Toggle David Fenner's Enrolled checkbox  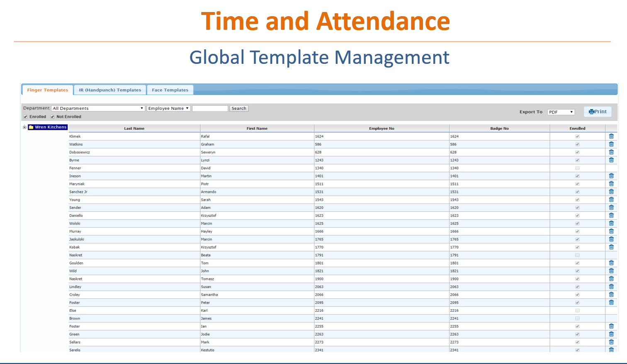(577, 168)
